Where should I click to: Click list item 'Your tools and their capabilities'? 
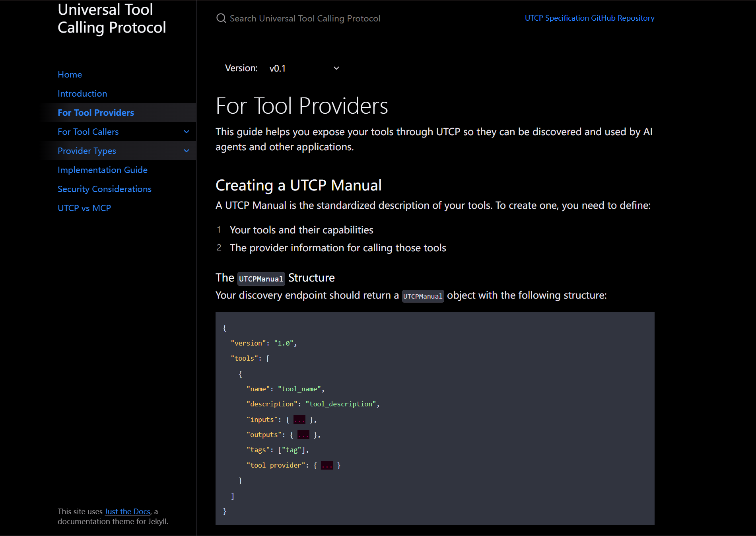tap(301, 230)
